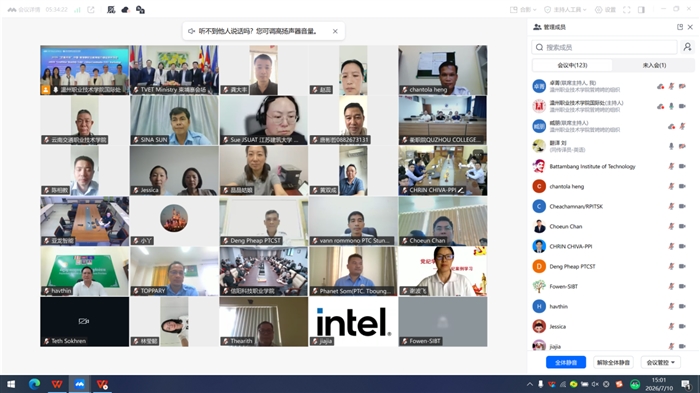Open the Windows Start menu
This screenshot has height=393, width=700.
(x=11, y=384)
